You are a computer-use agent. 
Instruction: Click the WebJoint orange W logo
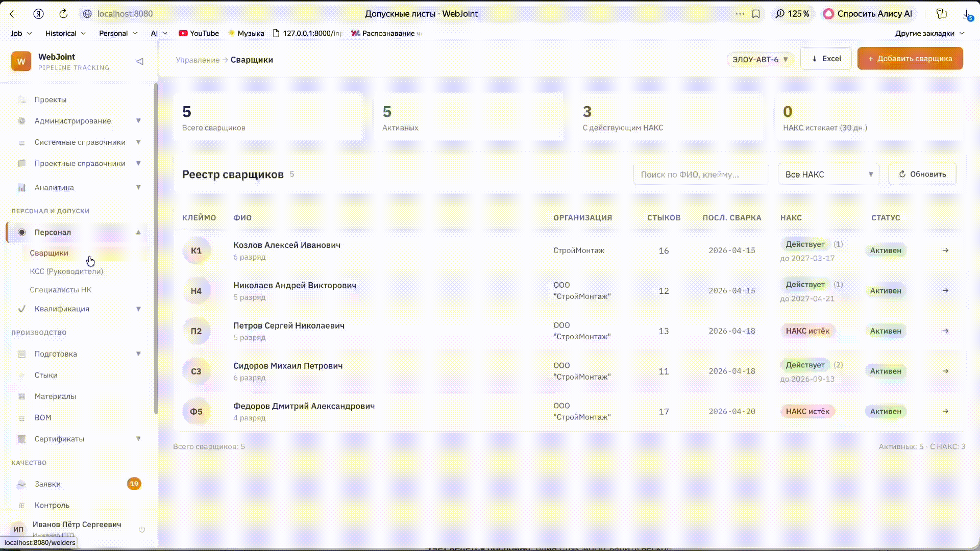pyautogui.click(x=21, y=61)
